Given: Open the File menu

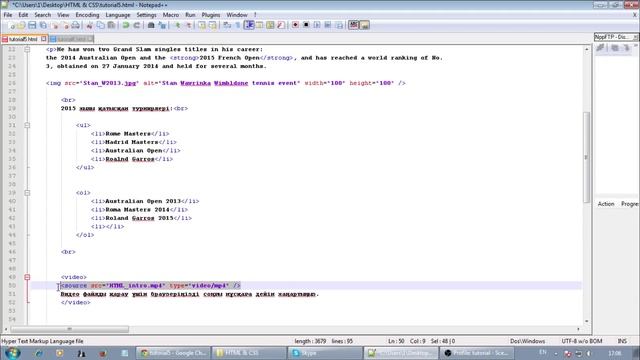Looking at the screenshot, I should pyautogui.click(x=7, y=15).
